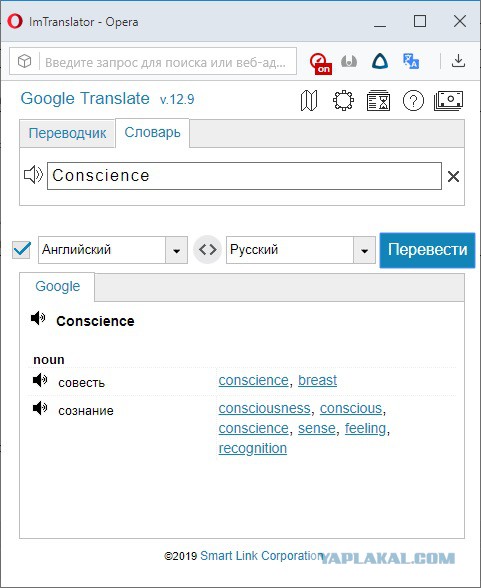
Task: Open translation history icon
Action: [378, 100]
